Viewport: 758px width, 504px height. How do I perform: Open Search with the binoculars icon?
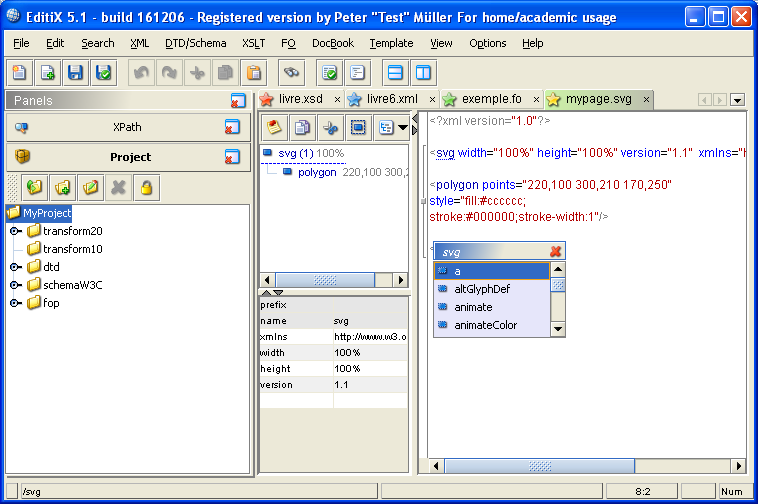pyautogui.click(x=291, y=72)
